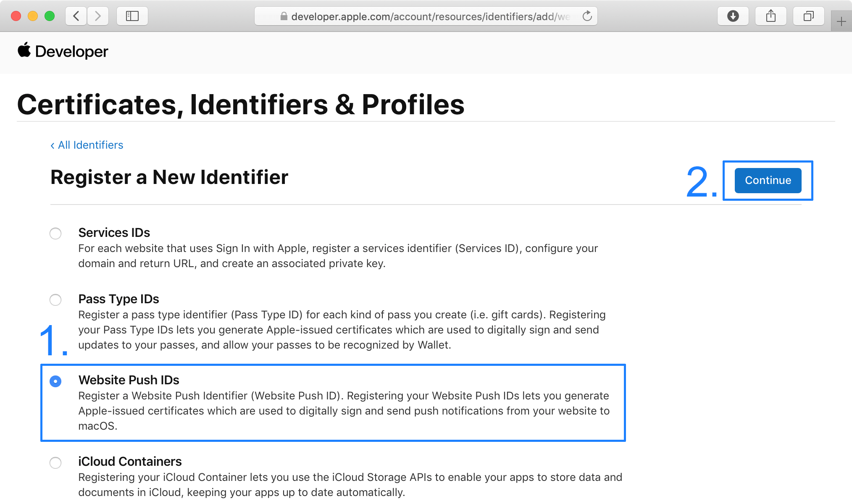The image size is (852, 504).
Task: Select the Services IDs radio button
Action: (55, 234)
